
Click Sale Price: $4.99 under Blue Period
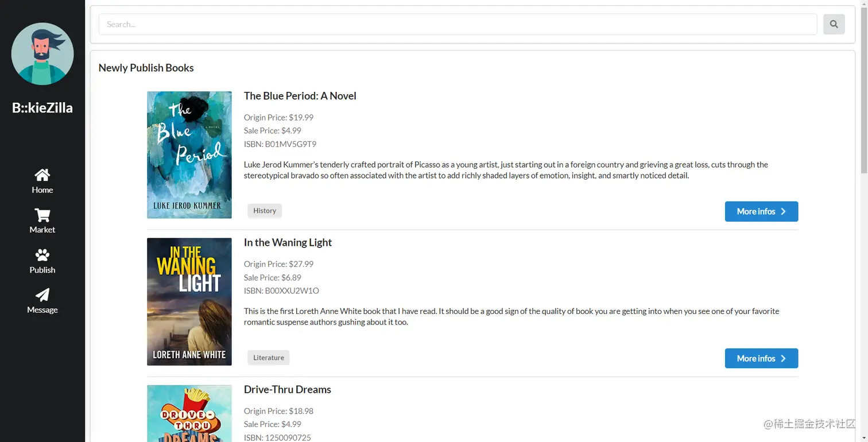pyautogui.click(x=272, y=131)
